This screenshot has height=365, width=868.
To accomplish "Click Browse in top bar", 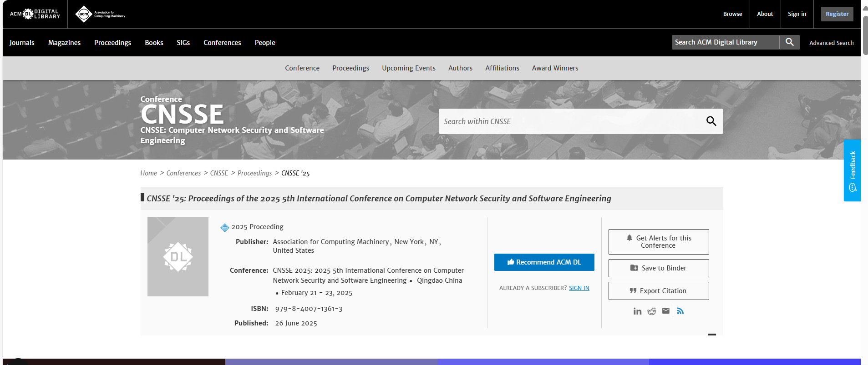I will pyautogui.click(x=732, y=14).
